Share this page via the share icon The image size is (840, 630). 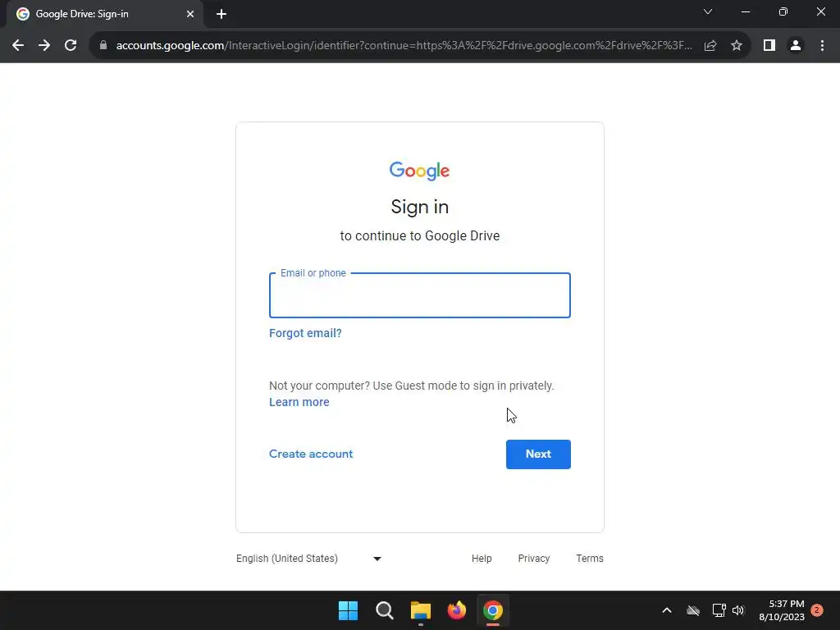point(710,46)
